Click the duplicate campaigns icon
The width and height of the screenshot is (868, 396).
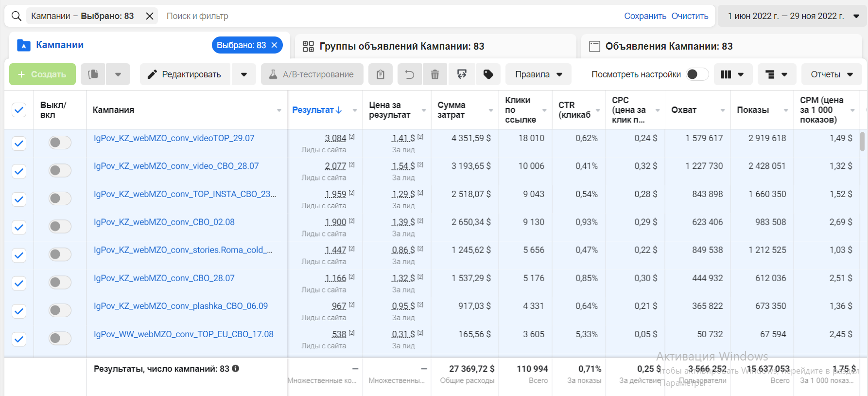tap(93, 74)
